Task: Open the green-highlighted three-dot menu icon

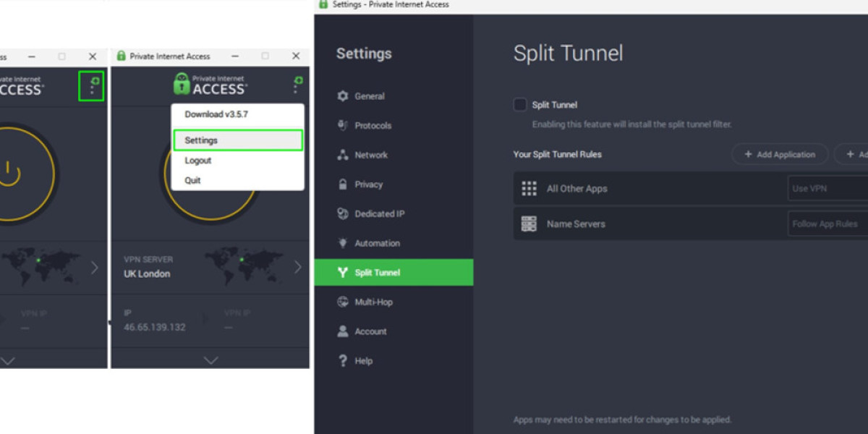Action: tap(92, 87)
